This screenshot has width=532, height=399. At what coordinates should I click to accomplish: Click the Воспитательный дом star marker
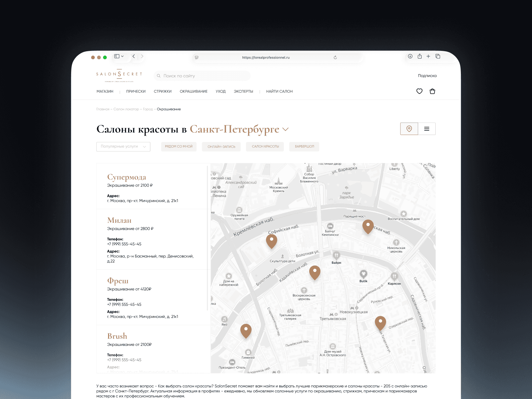(404, 213)
